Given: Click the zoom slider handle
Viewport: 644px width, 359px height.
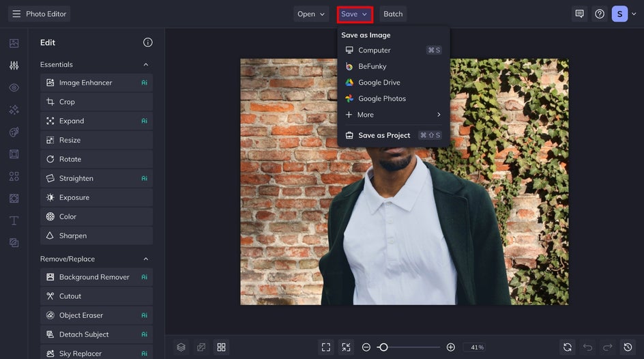Looking at the screenshot, I should [x=383, y=347].
